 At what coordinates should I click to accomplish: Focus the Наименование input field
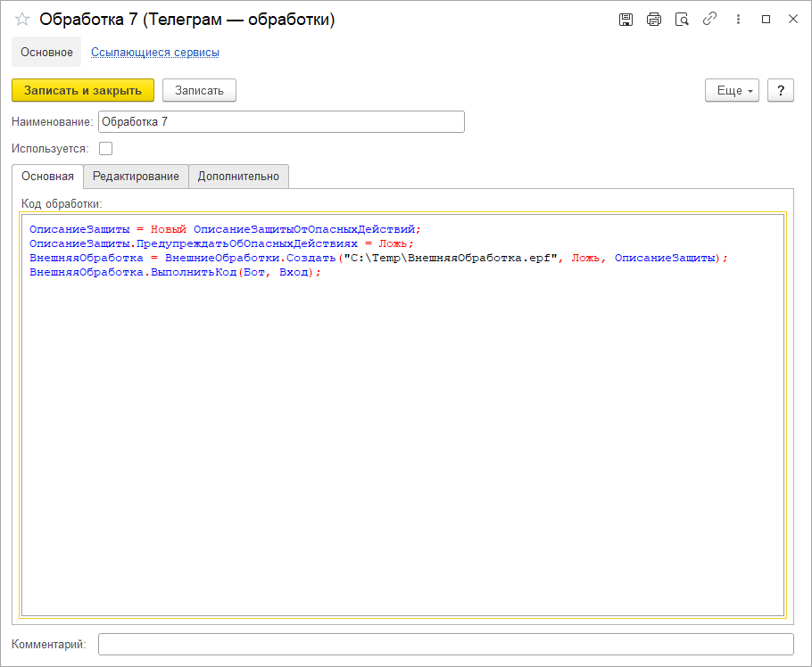281,121
